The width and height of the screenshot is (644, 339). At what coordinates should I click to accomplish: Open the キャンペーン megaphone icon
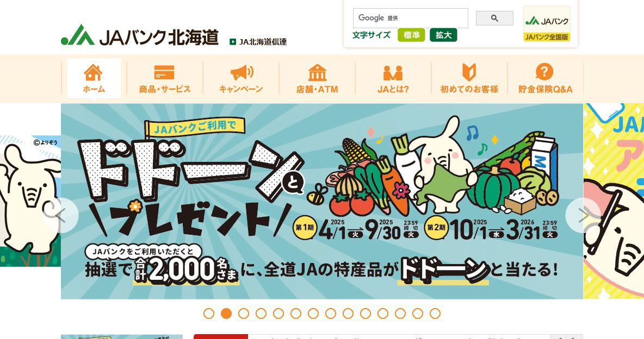(x=242, y=73)
